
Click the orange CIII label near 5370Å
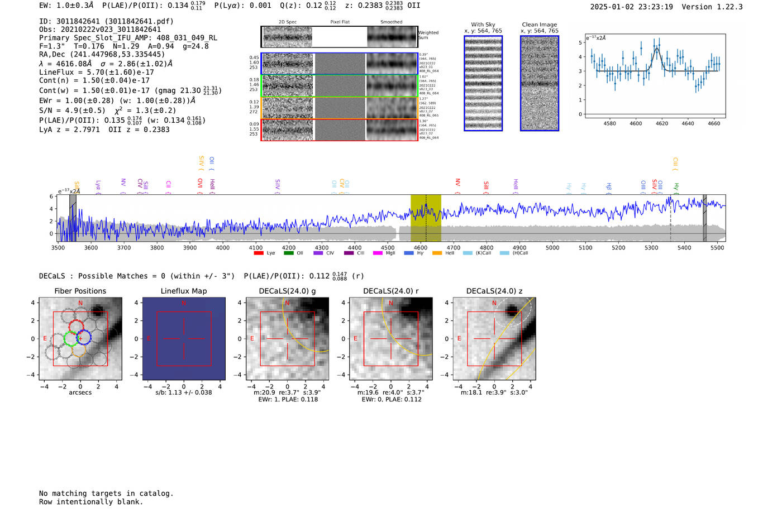[x=675, y=164]
